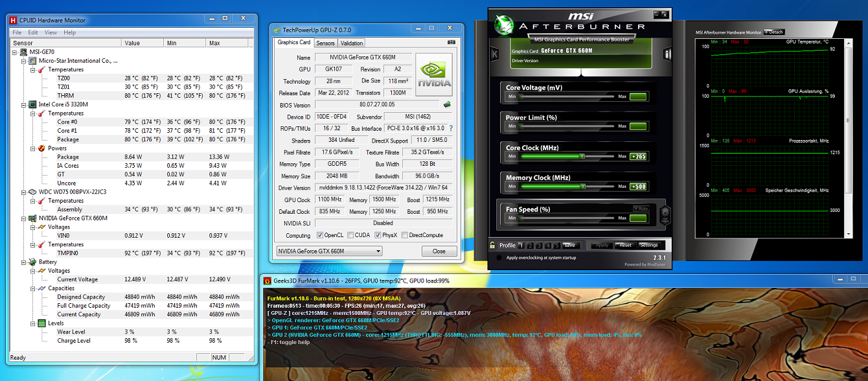Screen dimensions: 868x381
Task: Click Save profile in Afterburner
Action: [x=569, y=246]
